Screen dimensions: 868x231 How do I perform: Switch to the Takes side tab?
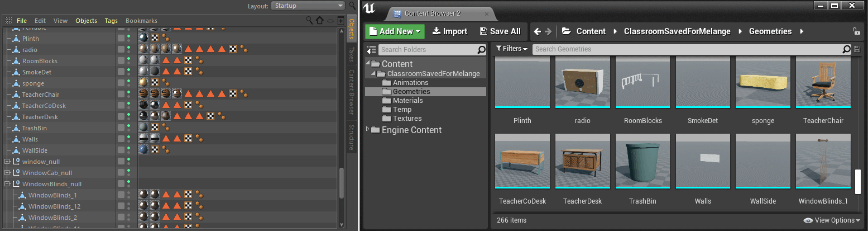352,54
